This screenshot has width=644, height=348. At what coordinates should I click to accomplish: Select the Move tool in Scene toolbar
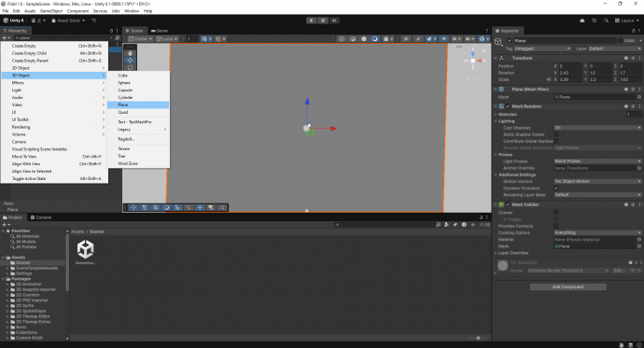[x=130, y=61]
